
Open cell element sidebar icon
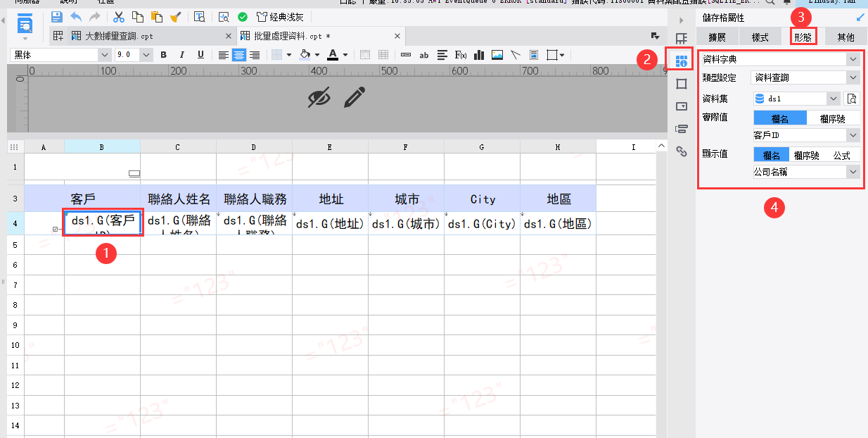pos(681,39)
